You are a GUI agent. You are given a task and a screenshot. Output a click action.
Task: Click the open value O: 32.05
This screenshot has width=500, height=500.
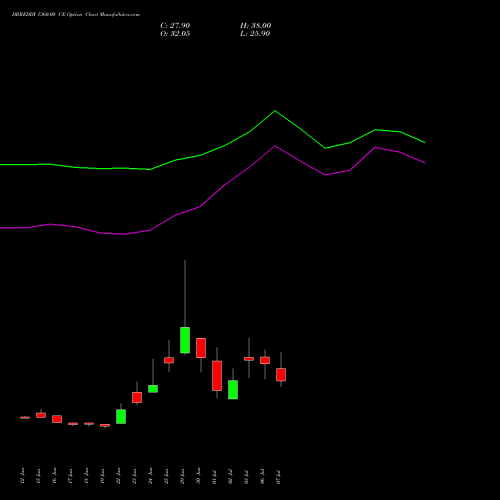[x=175, y=34]
